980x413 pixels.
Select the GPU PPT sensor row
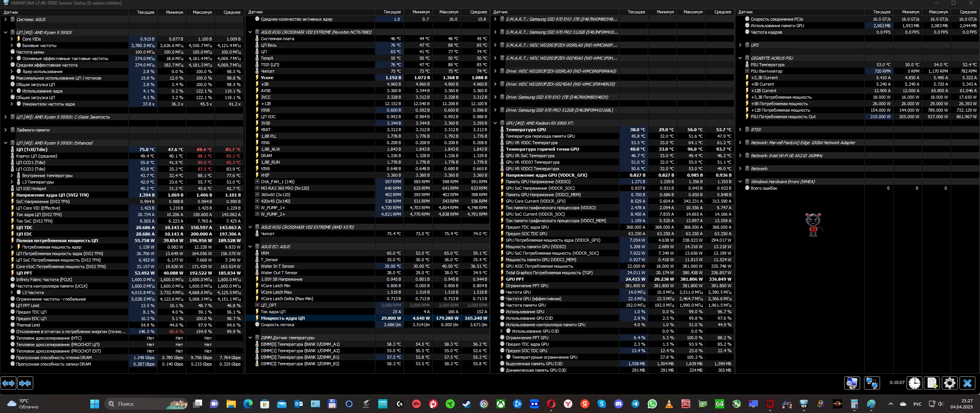pyautogui.click(x=515, y=279)
